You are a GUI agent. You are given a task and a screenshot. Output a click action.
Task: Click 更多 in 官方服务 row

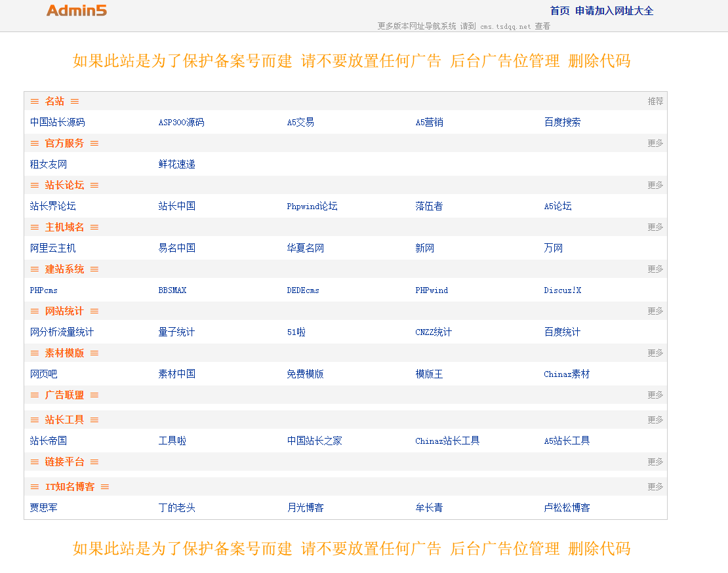tap(655, 143)
